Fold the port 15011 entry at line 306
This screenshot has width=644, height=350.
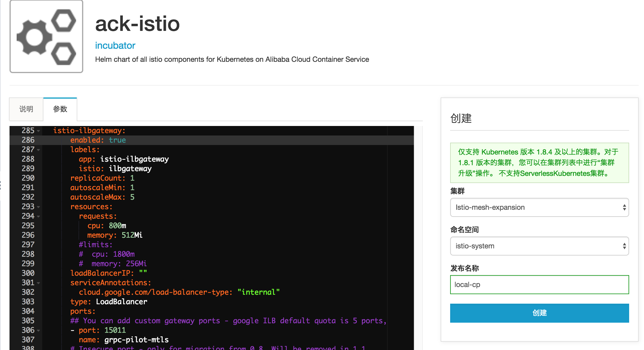pyautogui.click(x=39, y=330)
